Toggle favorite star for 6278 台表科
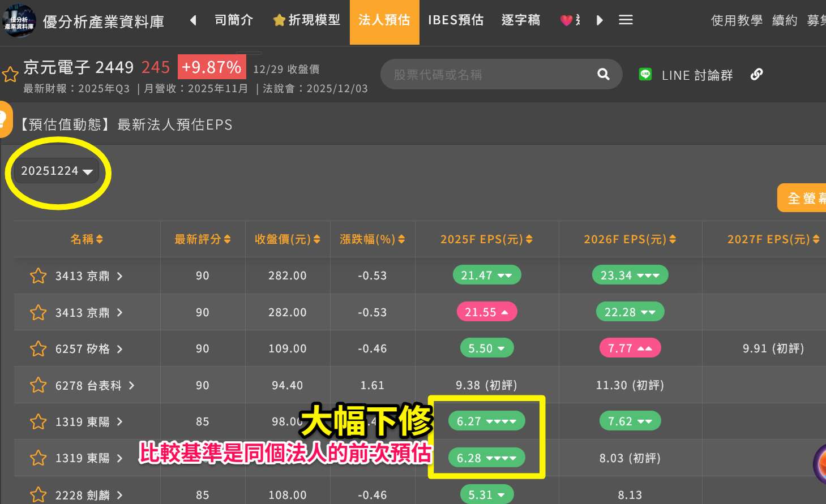The image size is (826, 504). [x=38, y=385]
